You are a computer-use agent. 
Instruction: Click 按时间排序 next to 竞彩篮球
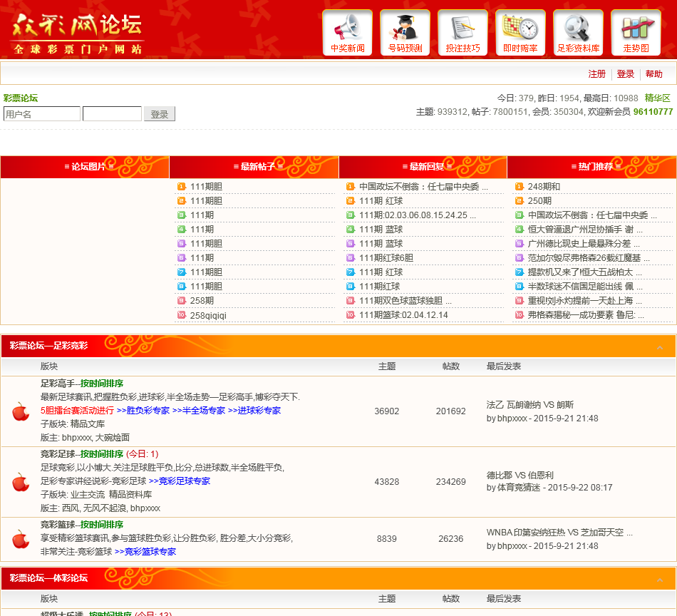coord(102,525)
